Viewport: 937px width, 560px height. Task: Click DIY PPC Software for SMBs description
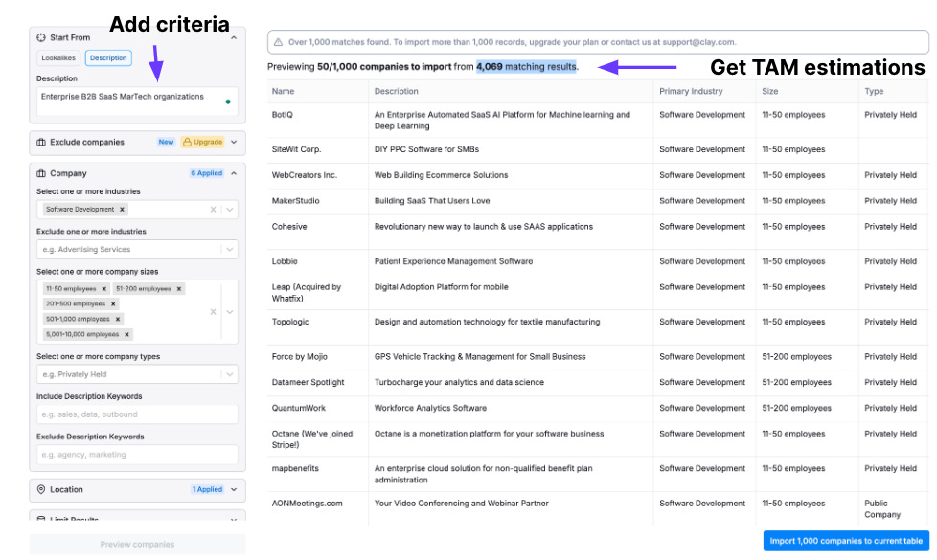(x=426, y=149)
